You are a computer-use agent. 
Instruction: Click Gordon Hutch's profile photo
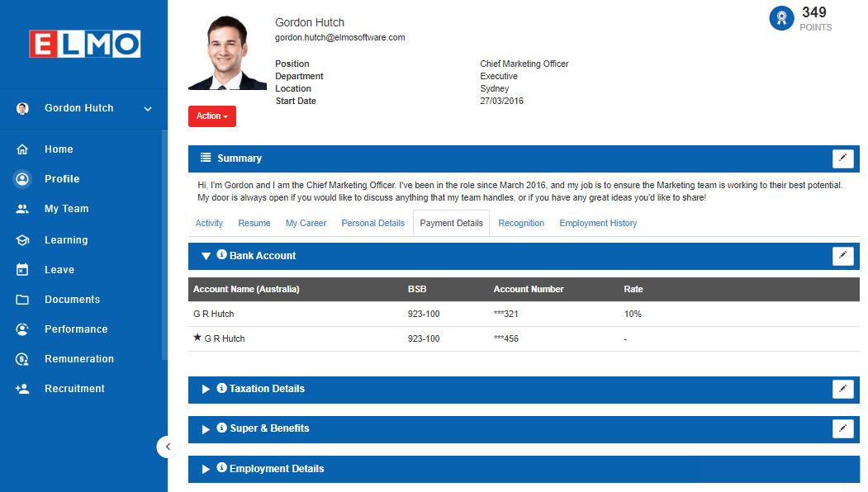pyautogui.click(x=227, y=52)
